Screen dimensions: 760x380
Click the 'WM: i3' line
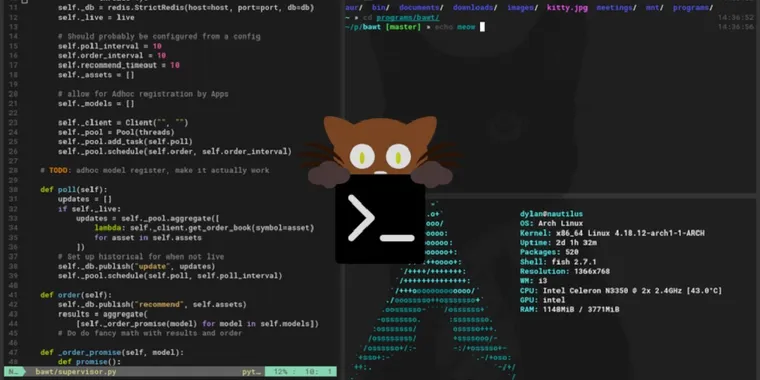point(533,281)
